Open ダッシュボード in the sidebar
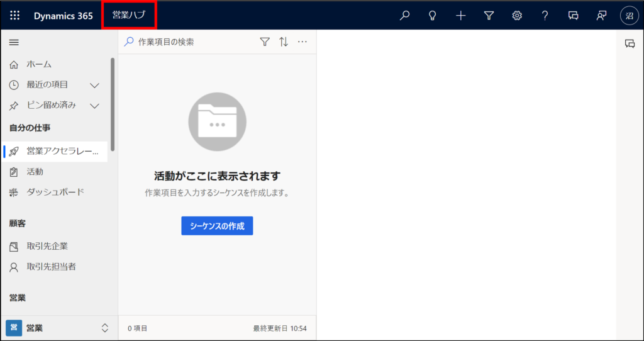The width and height of the screenshot is (644, 341). point(54,192)
